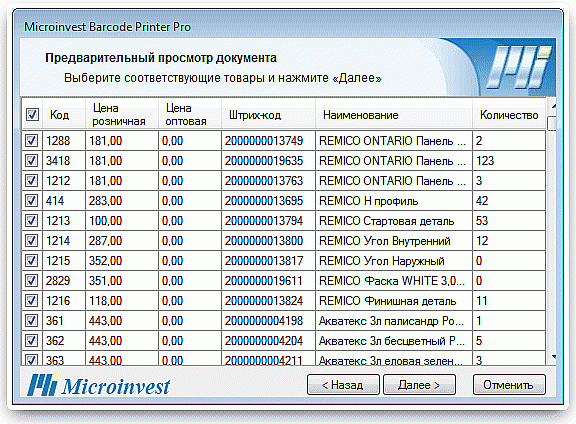Select retail price cell 283,00
Screen dimensions: 576x424
point(122,200)
